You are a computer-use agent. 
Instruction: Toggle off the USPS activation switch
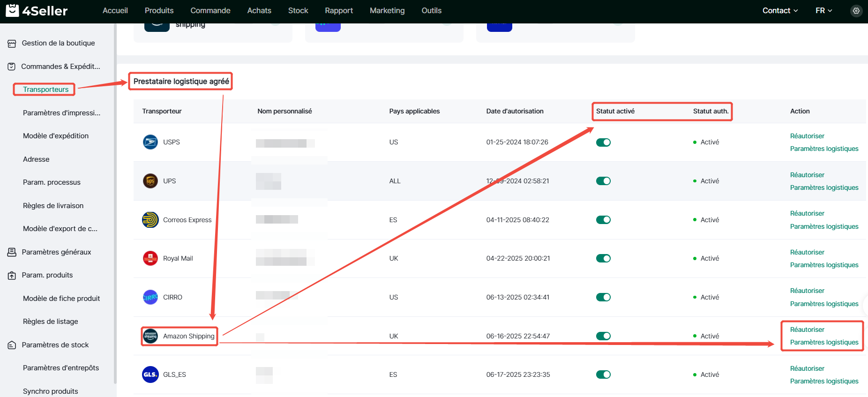point(603,142)
